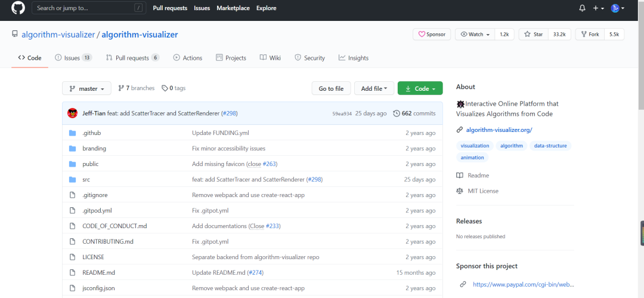Open CONTRIBUTING.md file
Viewport: 644px width, 298px height.
click(x=108, y=242)
